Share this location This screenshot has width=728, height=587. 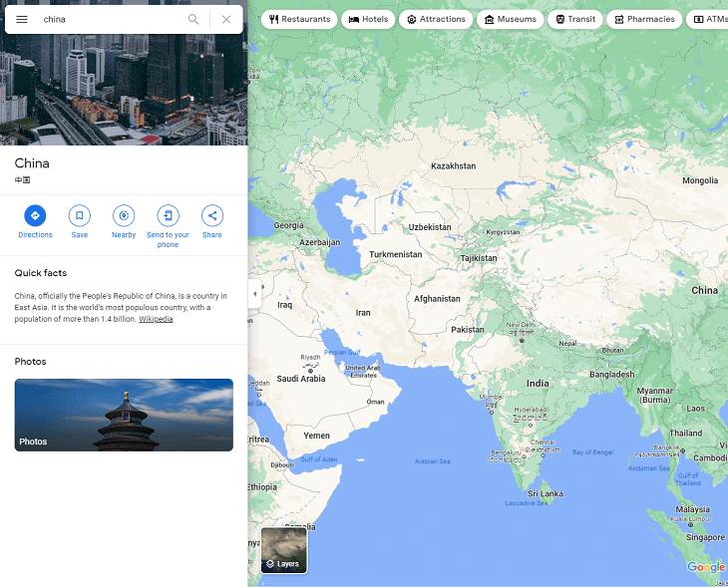212,222
